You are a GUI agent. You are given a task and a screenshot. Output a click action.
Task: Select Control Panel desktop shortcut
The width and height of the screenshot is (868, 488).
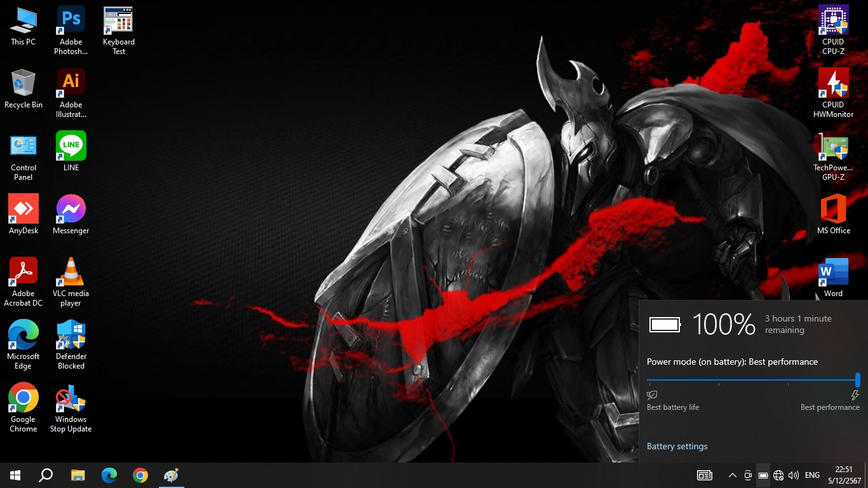[x=24, y=157]
